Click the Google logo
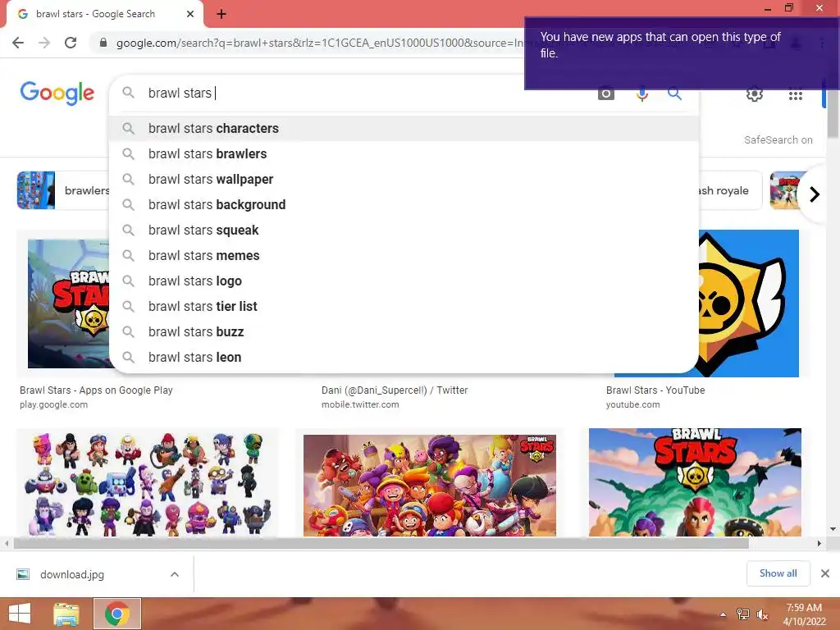Screen dimensions: 840x630 point(57,94)
